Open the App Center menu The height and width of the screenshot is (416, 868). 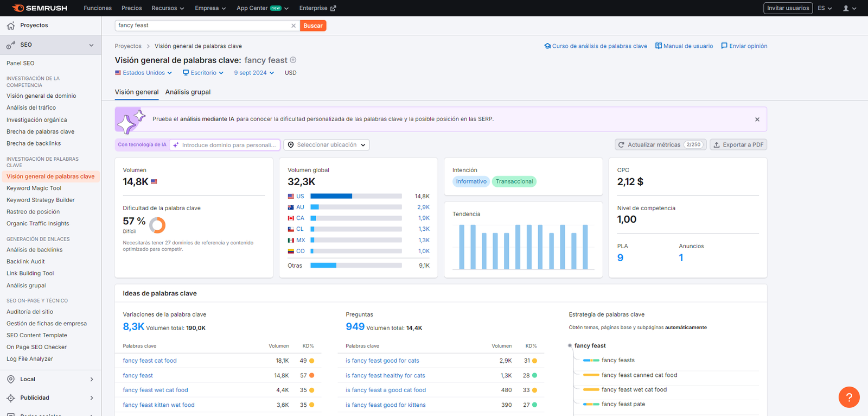263,8
